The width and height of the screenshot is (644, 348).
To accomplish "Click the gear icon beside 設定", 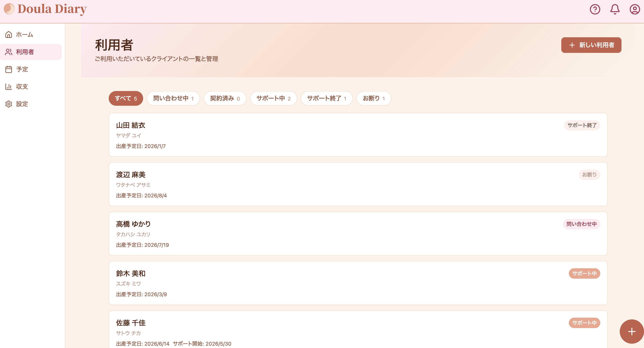I will 9,104.
